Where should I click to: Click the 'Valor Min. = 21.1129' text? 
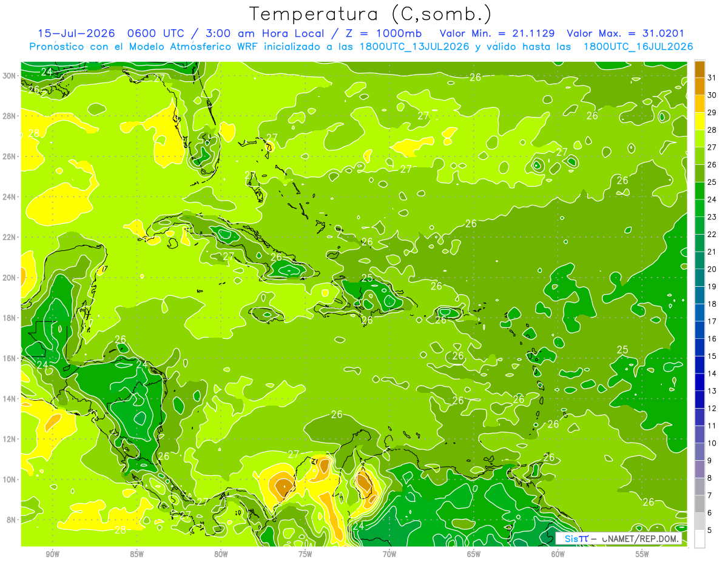497,33
